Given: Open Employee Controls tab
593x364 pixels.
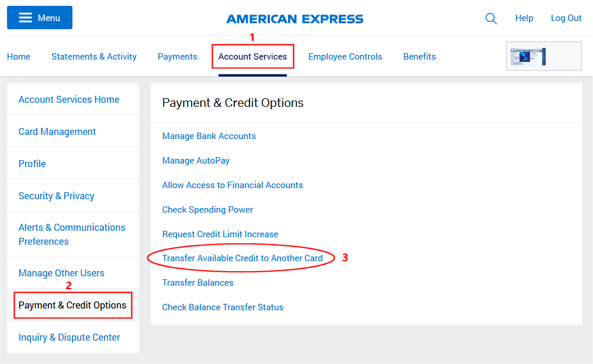Looking at the screenshot, I should [x=345, y=57].
